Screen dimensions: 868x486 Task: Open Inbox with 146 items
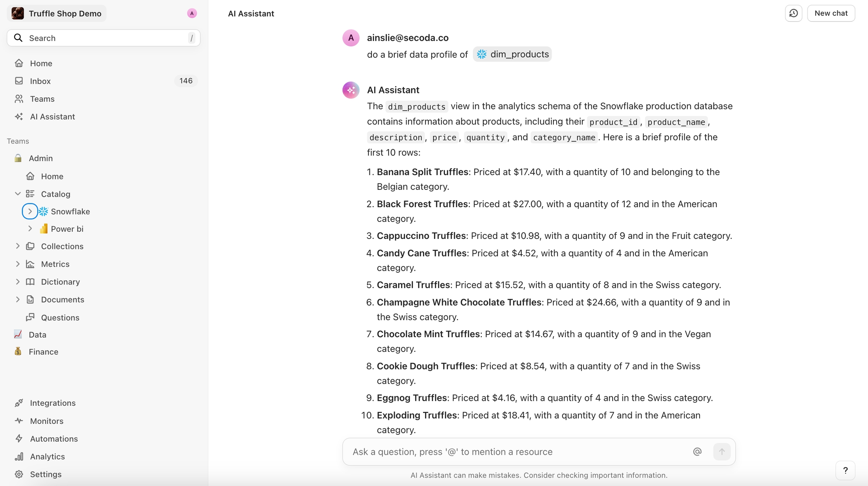click(40, 81)
